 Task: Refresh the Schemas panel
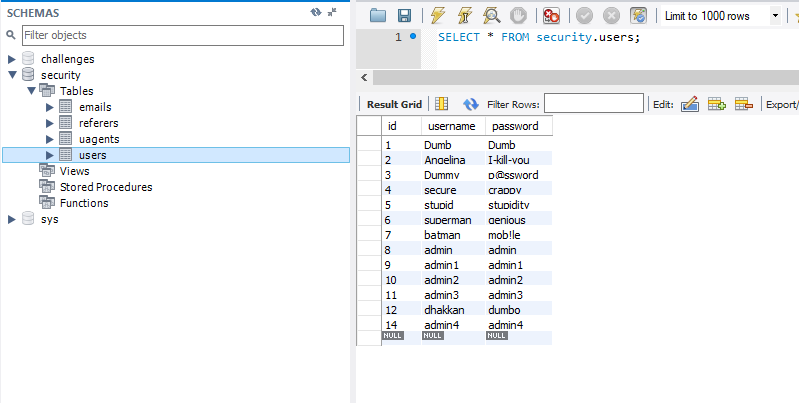point(316,12)
